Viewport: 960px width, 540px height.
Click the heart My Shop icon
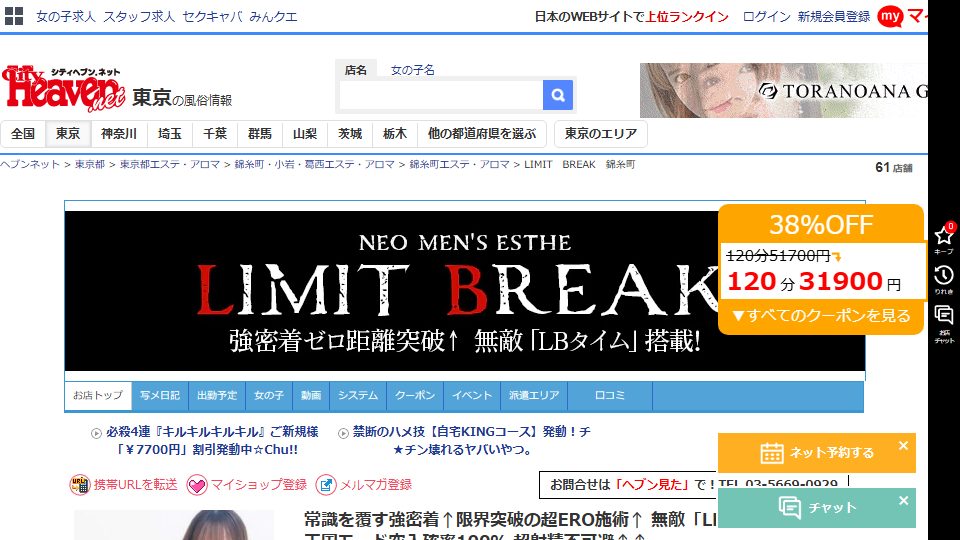(197, 485)
